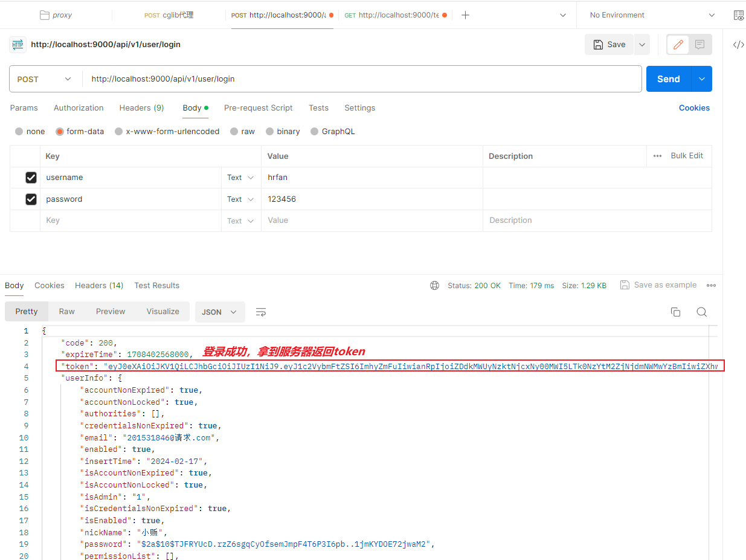This screenshot has height=560, width=746.
Task: Open Bulk Edit options with the ellipsis icon
Action: (x=657, y=155)
